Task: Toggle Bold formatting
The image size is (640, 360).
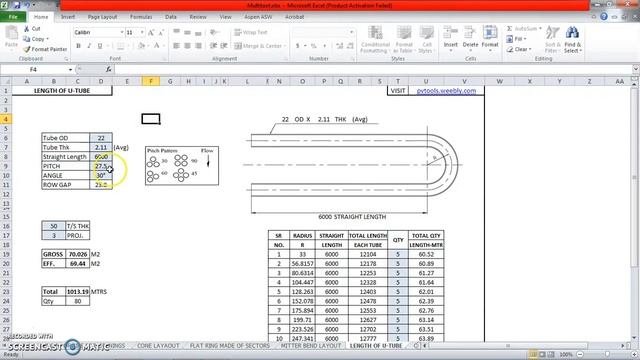Action: pos(78,46)
